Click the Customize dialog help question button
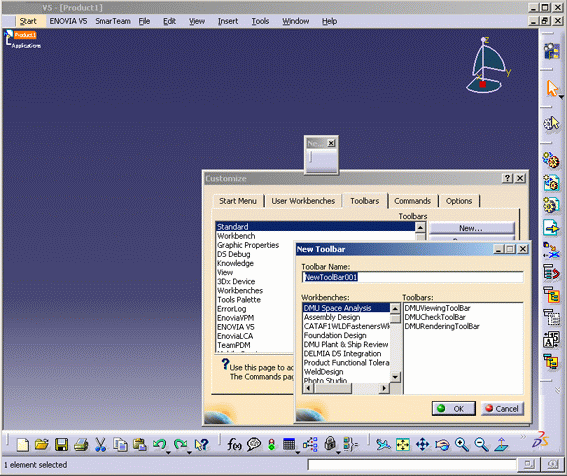567x476 pixels. 507,178
